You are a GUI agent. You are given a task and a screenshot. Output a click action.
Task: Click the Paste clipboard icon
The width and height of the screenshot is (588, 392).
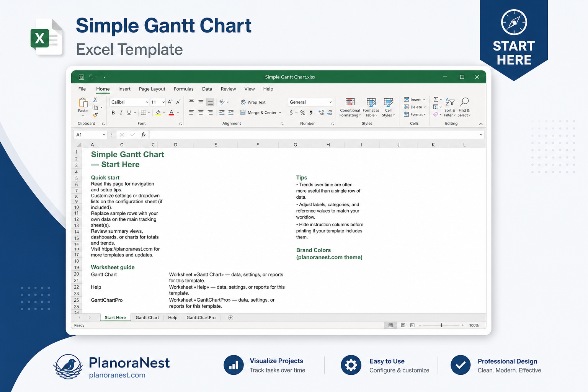[83, 103]
